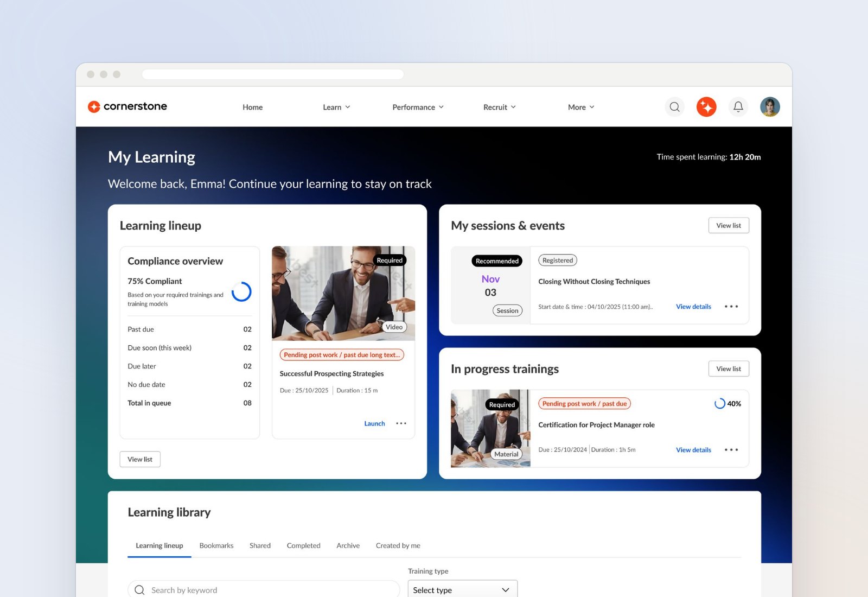The width and height of the screenshot is (868, 597).
Task: View details of Certification for Project Manager role
Action: [x=693, y=450]
